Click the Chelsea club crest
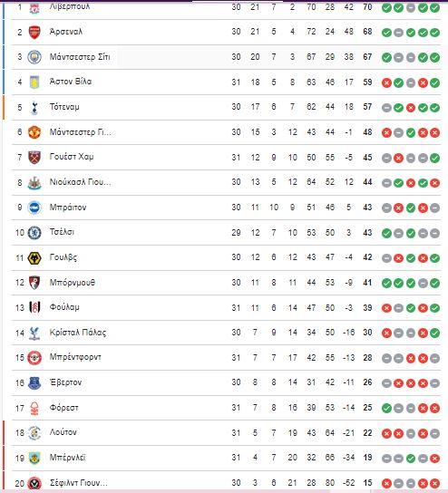This screenshot has width=448, height=493. 34,233
